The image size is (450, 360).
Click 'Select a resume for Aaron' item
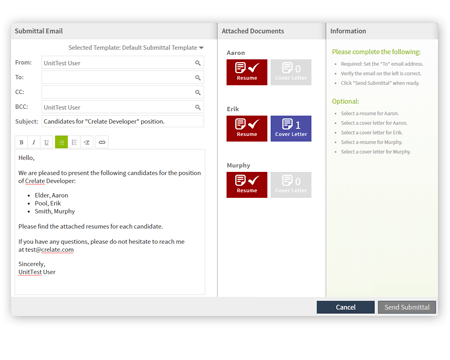[370, 114]
